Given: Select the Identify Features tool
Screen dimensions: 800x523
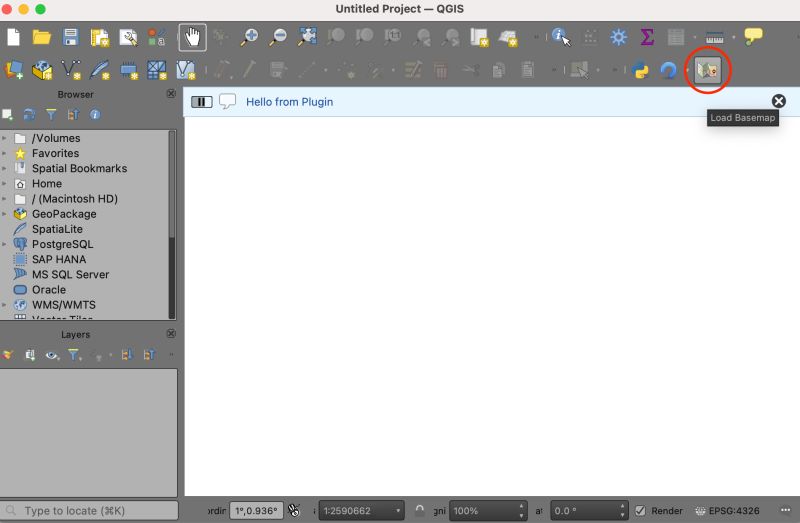Looking at the screenshot, I should (561, 37).
